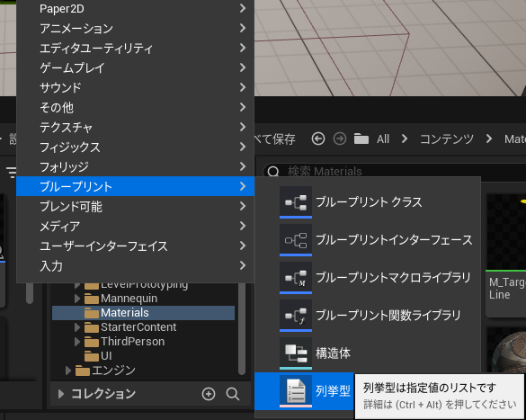The width and height of the screenshot is (526, 420).
Task: Click the ブループリント クラス icon
Action: coord(296,202)
